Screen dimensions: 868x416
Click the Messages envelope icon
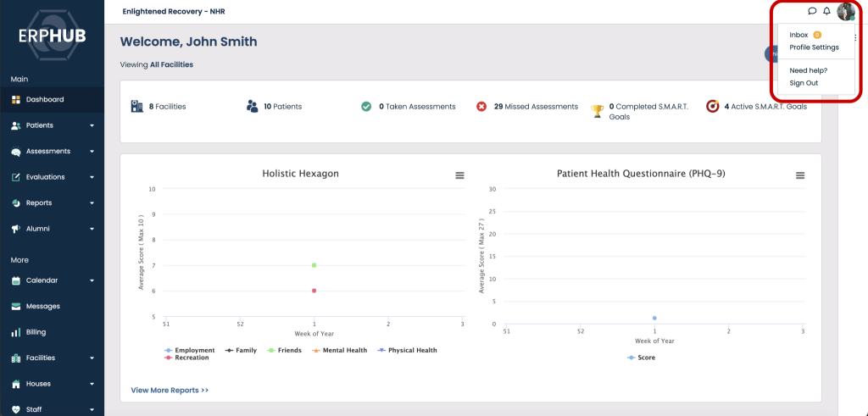[16, 307]
